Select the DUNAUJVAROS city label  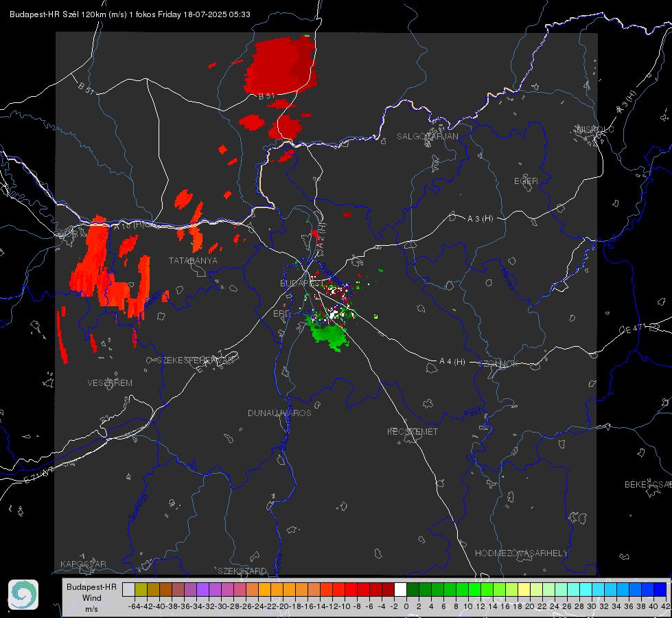pyautogui.click(x=279, y=413)
